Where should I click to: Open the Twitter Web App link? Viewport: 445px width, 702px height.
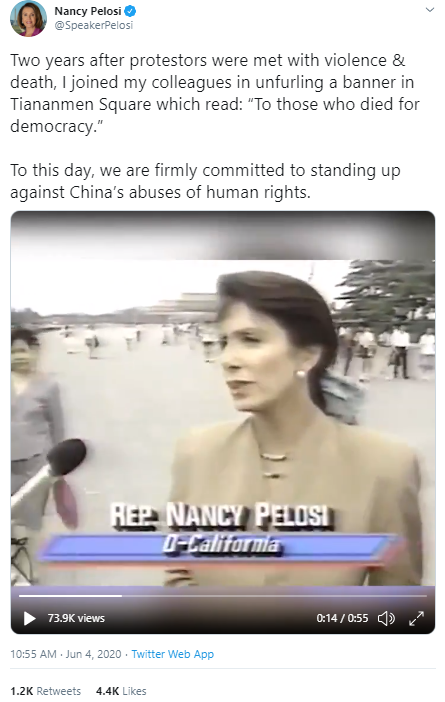(172, 654)
